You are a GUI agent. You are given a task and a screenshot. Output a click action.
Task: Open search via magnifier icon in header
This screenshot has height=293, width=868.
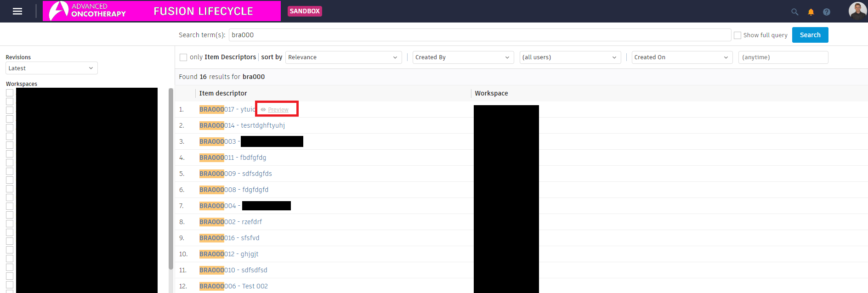coord(794,12)
